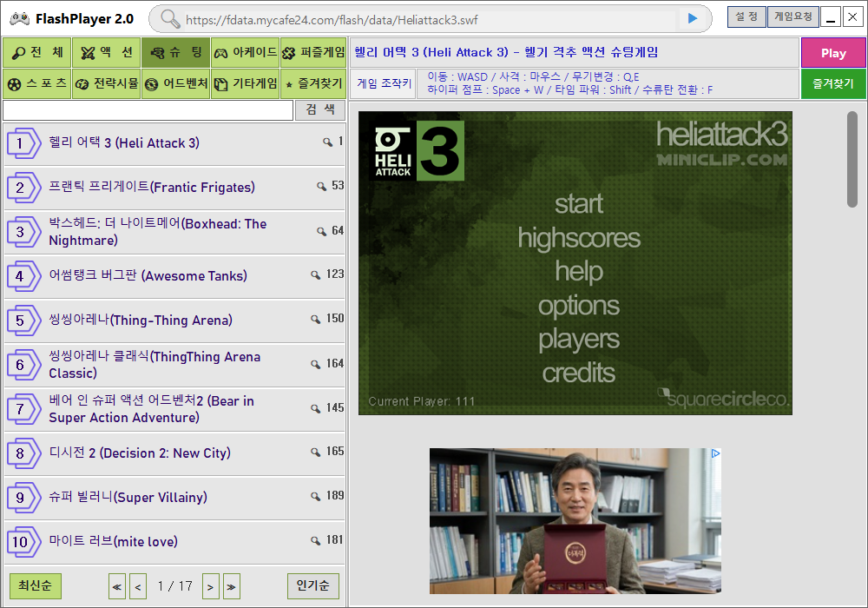Click number 3 arrow icon for Boxhead
Image resolution: width=868 pixels, height=608 pixels.
pos(23,232)
